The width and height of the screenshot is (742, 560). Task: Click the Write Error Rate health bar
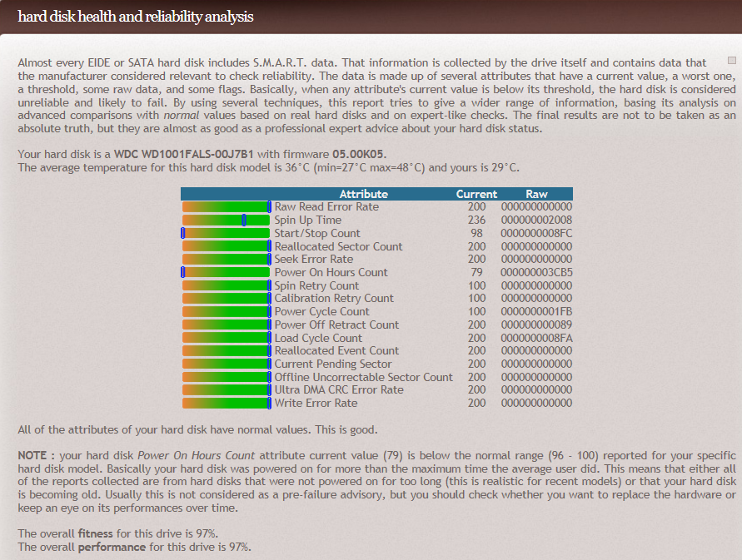[227, 403]
